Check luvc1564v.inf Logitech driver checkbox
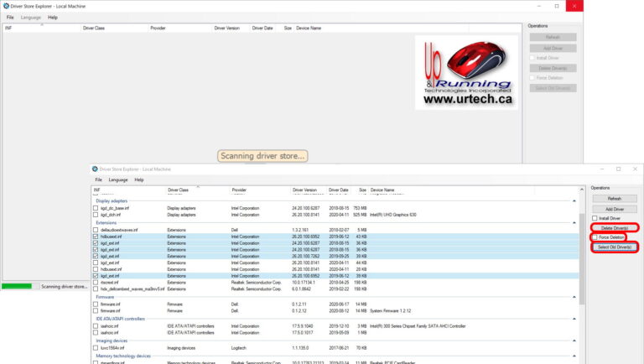Screen dimensions: 644x364 click(x=96, y=348)
